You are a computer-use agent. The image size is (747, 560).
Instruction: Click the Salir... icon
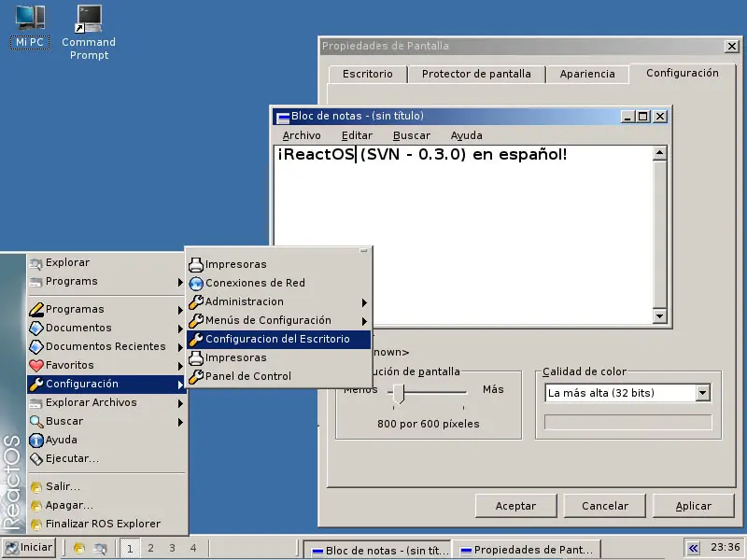(x=36, y=487)
